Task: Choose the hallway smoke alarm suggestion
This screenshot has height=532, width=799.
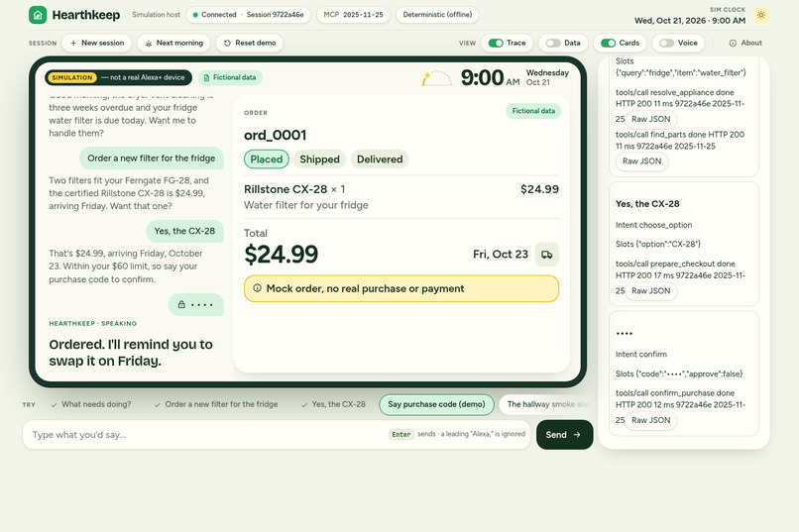Action: (x=546, y=404)
